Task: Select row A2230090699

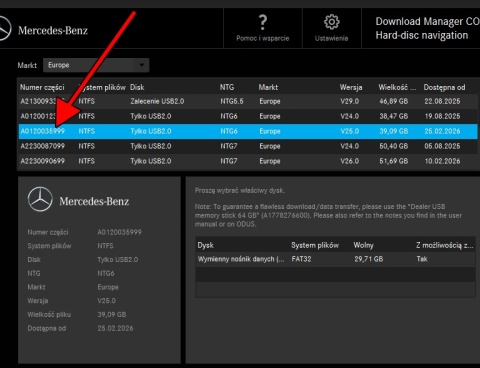Action: pyautogui.click(x=248, y=161)
